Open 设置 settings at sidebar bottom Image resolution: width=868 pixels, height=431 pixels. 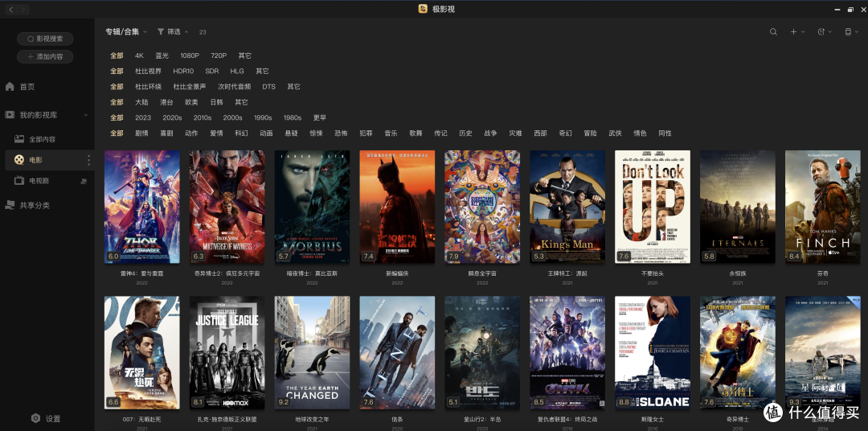[46, 418]
